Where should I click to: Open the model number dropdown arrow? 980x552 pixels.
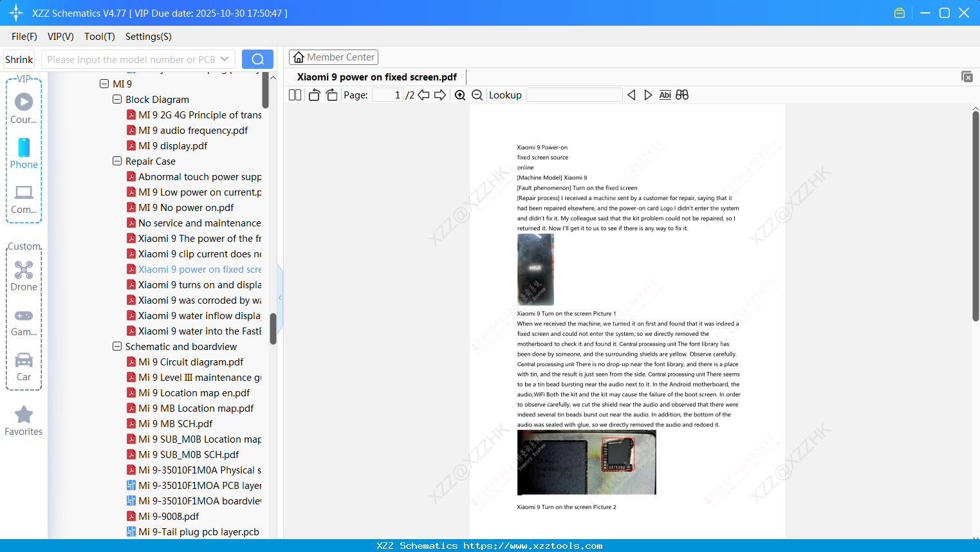click(225, 59)
